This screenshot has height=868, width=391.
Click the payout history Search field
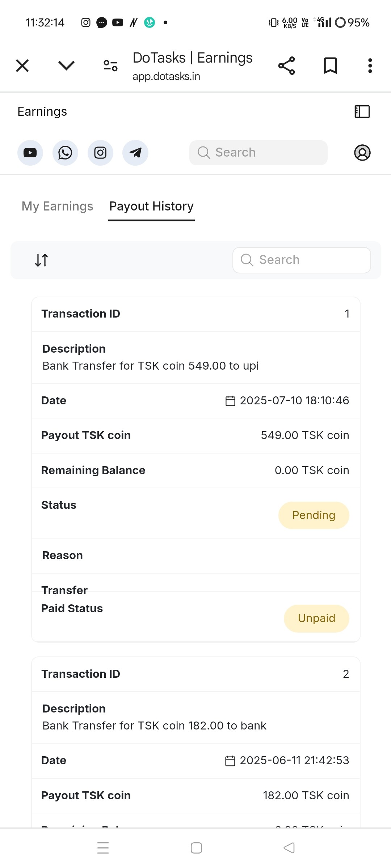[302, 260]
